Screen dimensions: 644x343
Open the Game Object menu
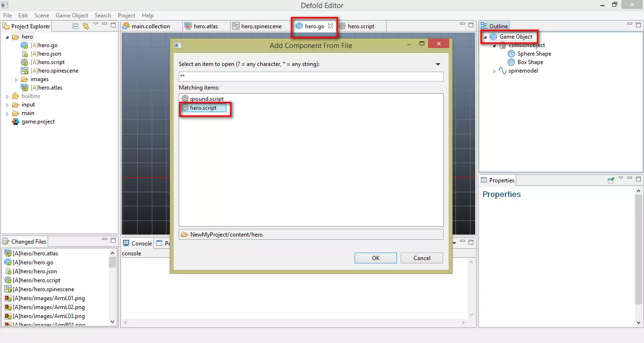[x=72, y=16]
